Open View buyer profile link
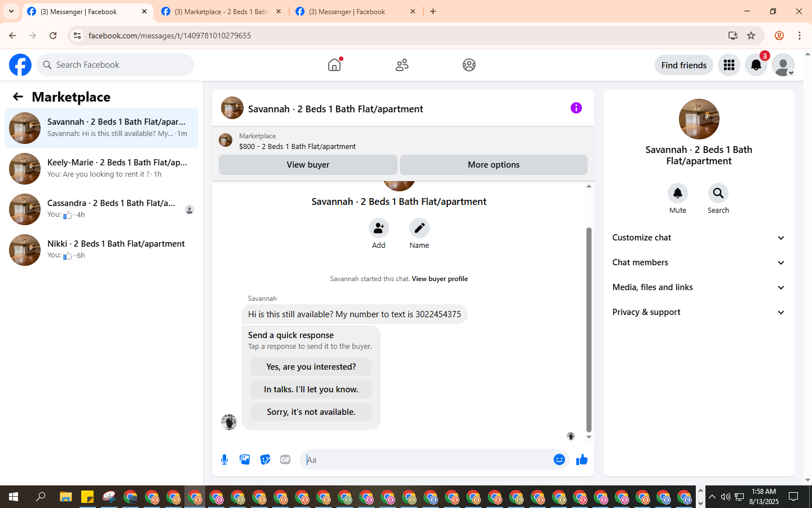The image size is (812, 508). click(440, 279)
